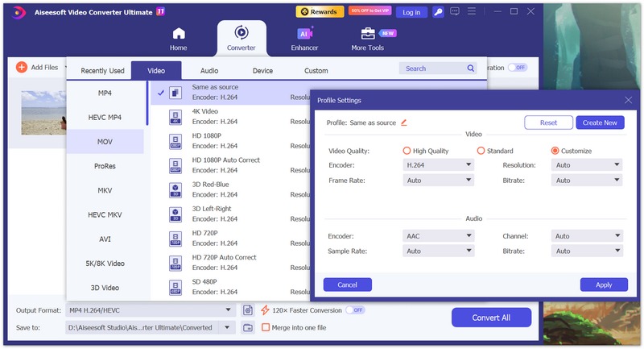Screen dimensions: 644x349
Task: Open the audio Encoder AAC dropdown
Action: pos(438,236)
